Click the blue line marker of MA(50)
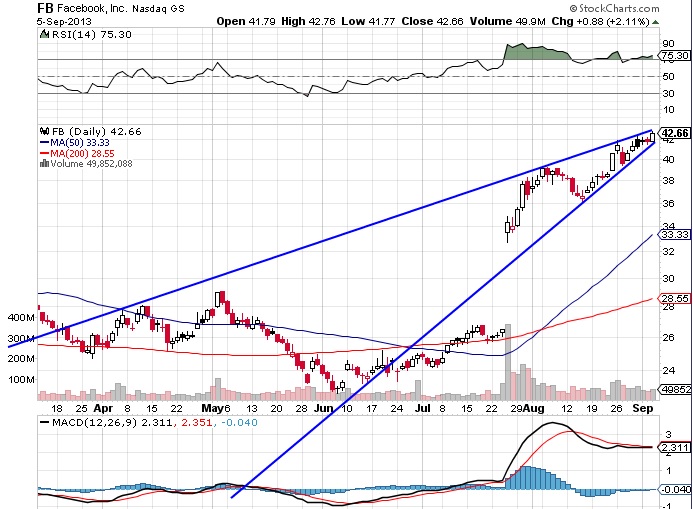This screenshot has height=509, width=693. click(45, 143)
